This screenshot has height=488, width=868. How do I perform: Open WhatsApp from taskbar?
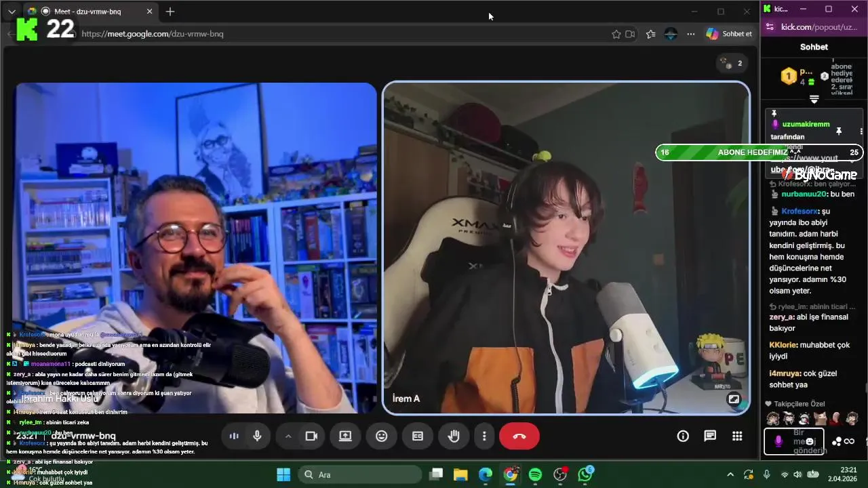(585, 474)
